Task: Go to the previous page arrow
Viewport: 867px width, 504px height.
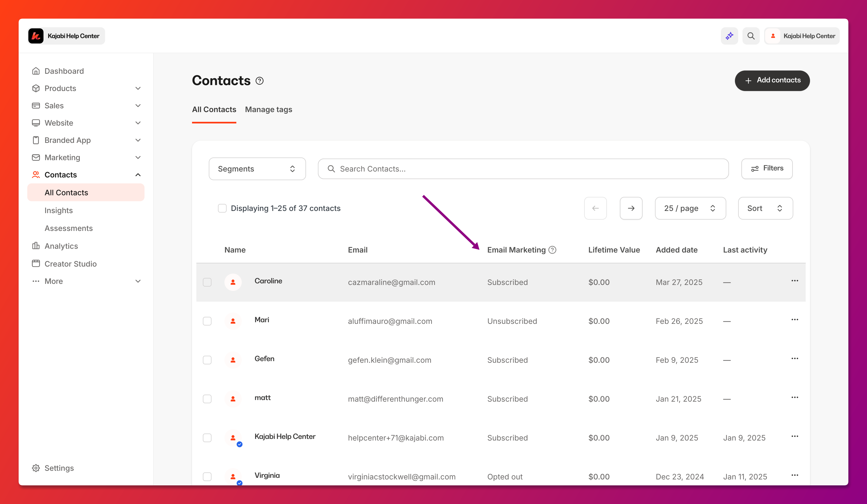Action: click(x=596, y=208)
